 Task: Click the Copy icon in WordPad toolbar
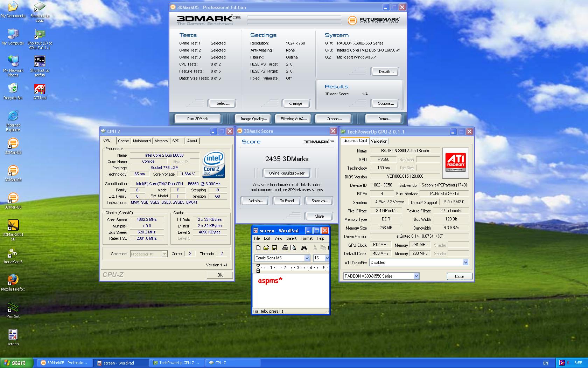(x=323, y=248)
